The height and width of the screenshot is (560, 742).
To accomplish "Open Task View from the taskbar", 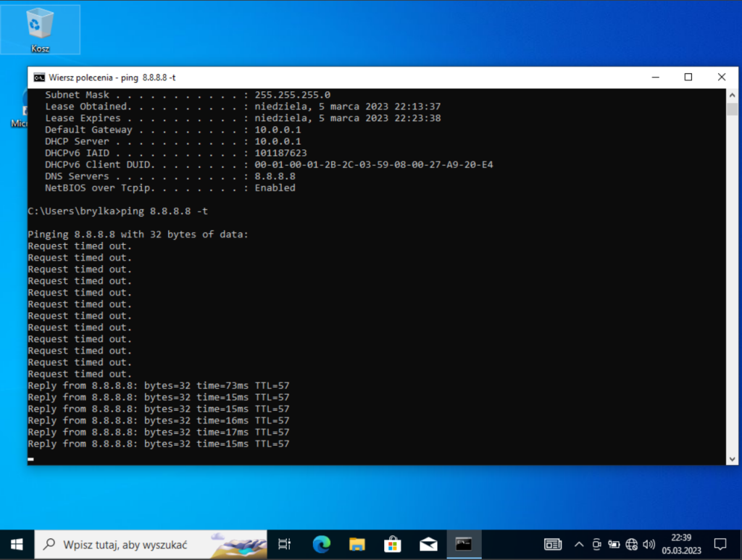I will pyautogui.click(x=284, y=544).
